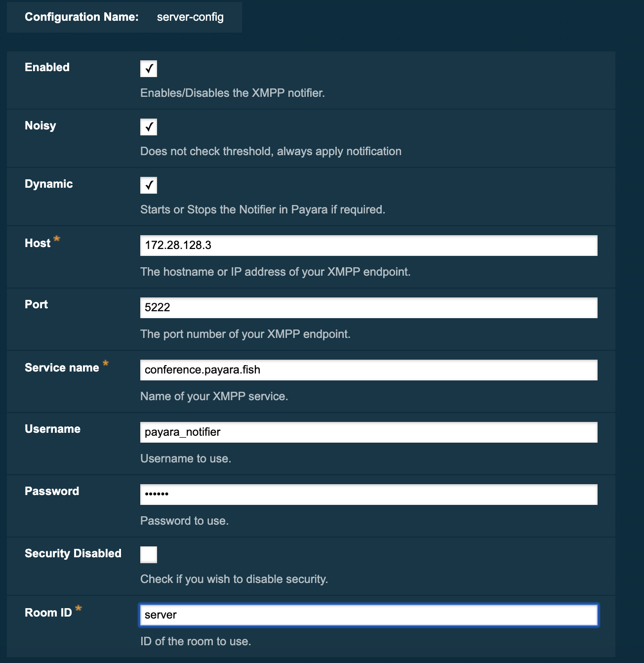Select the Port field showing 5222

point(369,307)
